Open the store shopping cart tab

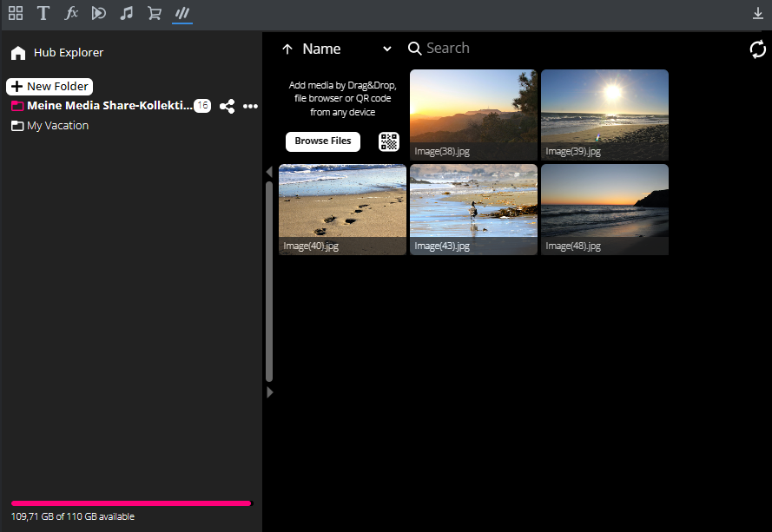(155, 13)
